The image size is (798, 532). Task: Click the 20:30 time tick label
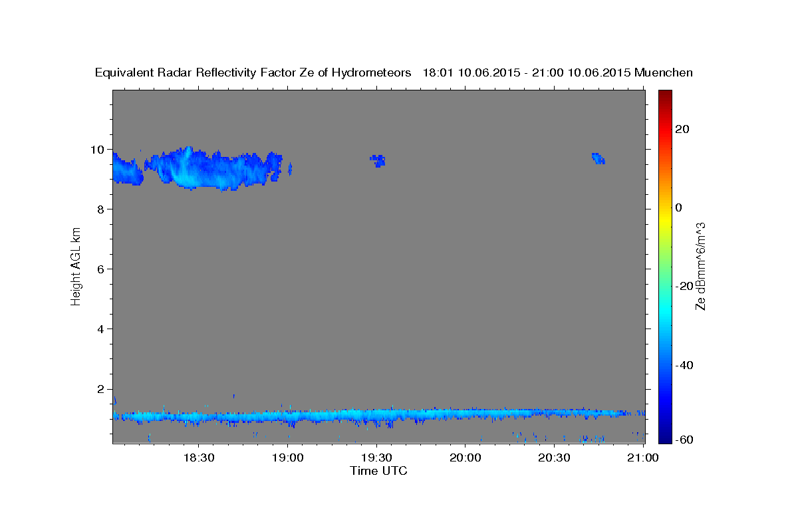point(554,458)
